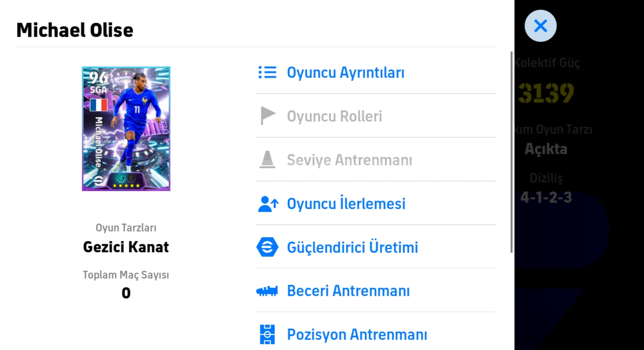The width and height of the screenshot is (644, 350).
Task: Open Oyuncu Ayrıntıları menu entry
Action: click(x=346, y=73)
